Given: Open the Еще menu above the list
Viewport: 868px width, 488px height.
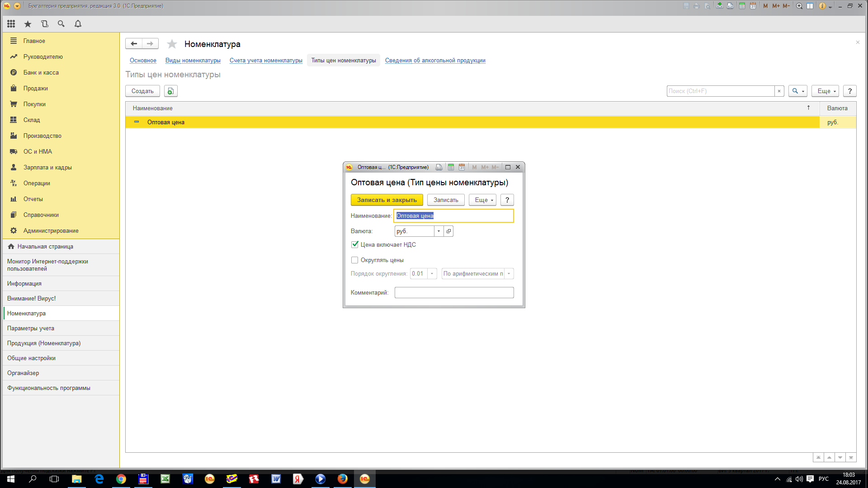Looking at the screenshot, I should click(x=825, y=91).
